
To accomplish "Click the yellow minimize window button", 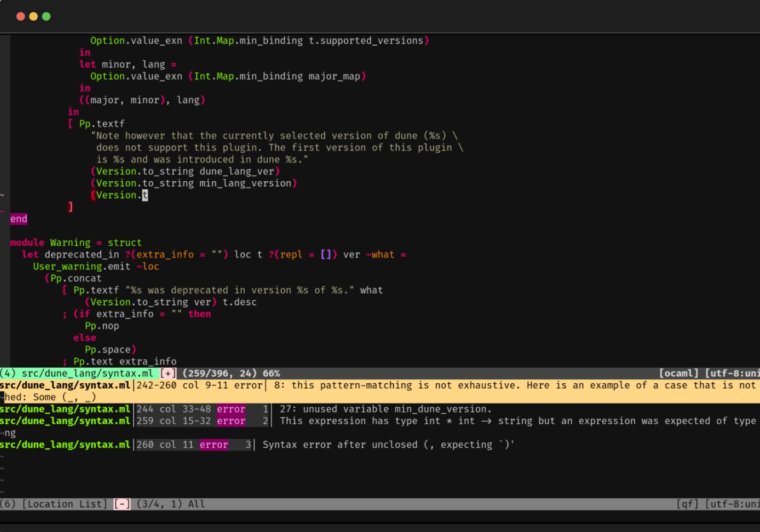I will pyautogui.click(x=34, y=17).
